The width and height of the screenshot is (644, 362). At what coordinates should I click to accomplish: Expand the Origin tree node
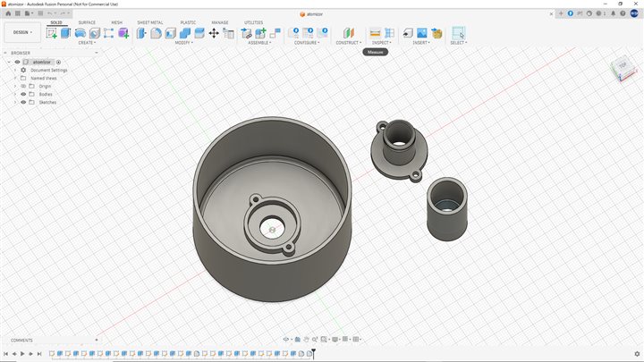[15, 86]
